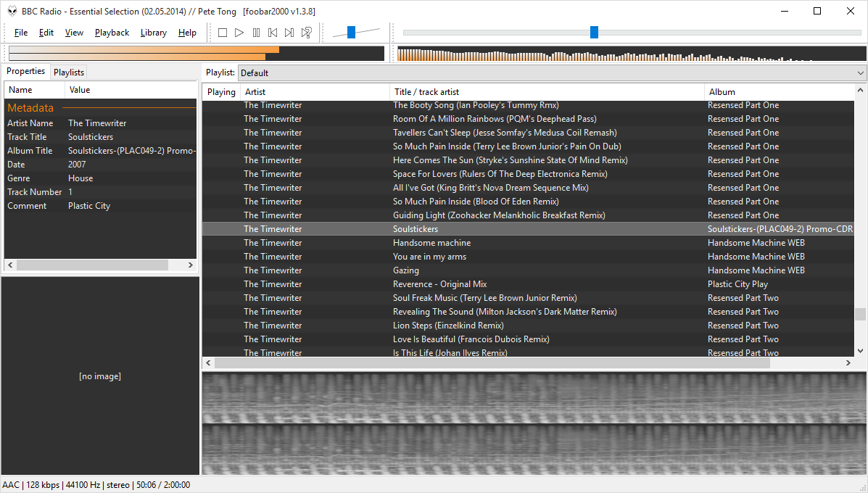Viewport: 868px width, 493px height.
Task: Switch to the Playlists tab
Action: tap(69, 72)
